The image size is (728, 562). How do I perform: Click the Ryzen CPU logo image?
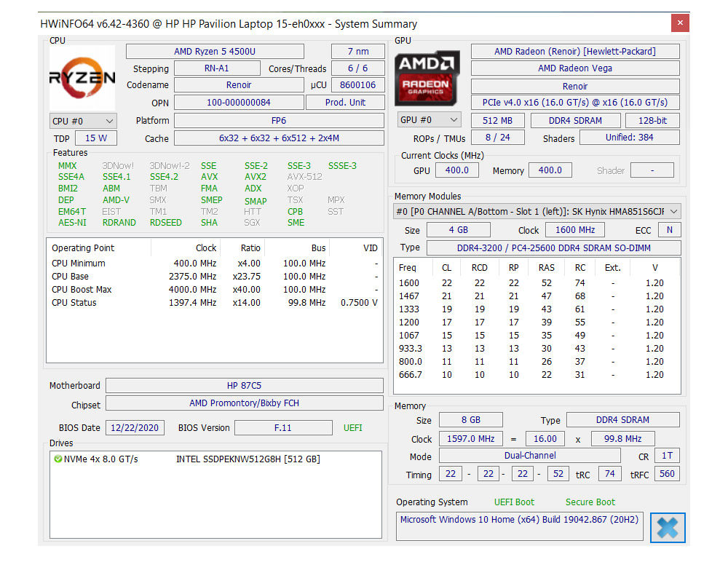pos(82,78)
